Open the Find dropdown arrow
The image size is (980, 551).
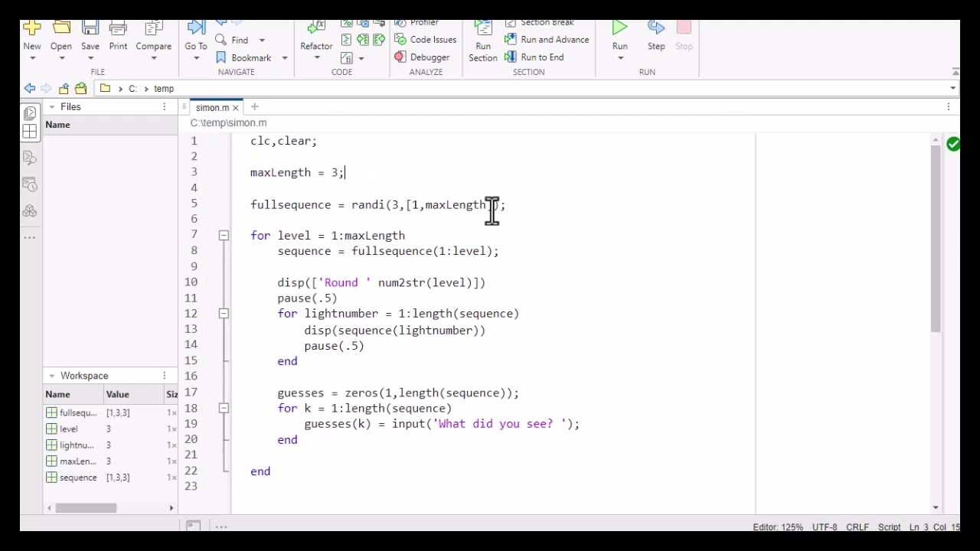[x=261, y=41]
